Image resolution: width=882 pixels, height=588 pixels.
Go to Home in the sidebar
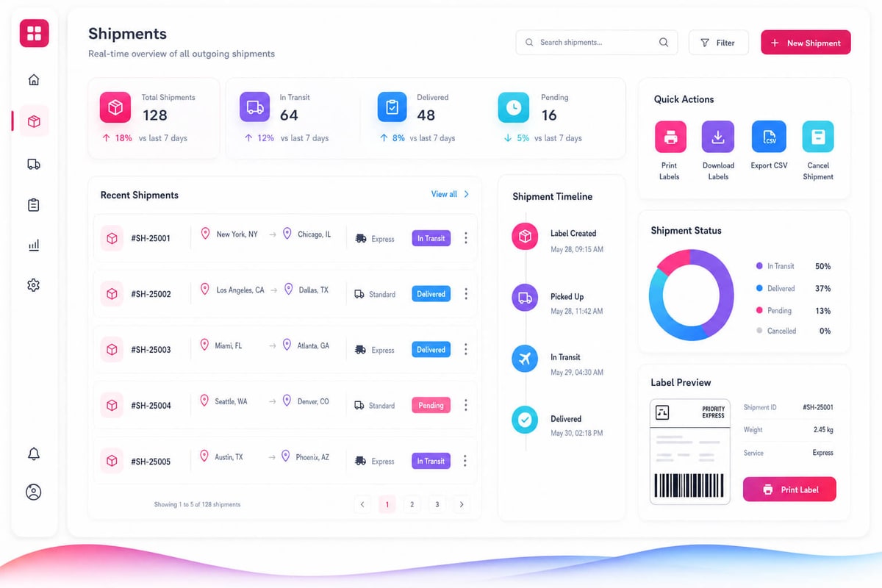(34, 79)
